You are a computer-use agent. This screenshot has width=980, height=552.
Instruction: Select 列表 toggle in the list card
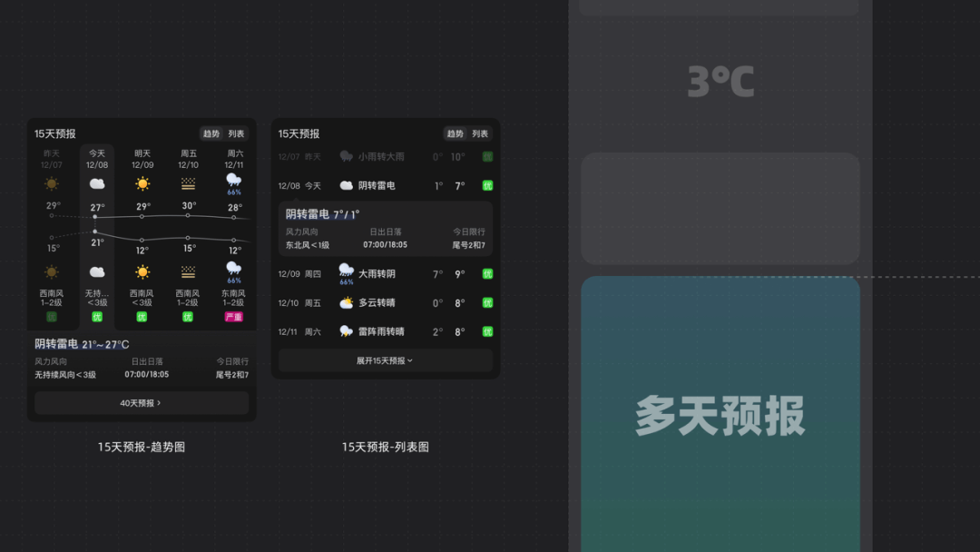pos(480,133)
